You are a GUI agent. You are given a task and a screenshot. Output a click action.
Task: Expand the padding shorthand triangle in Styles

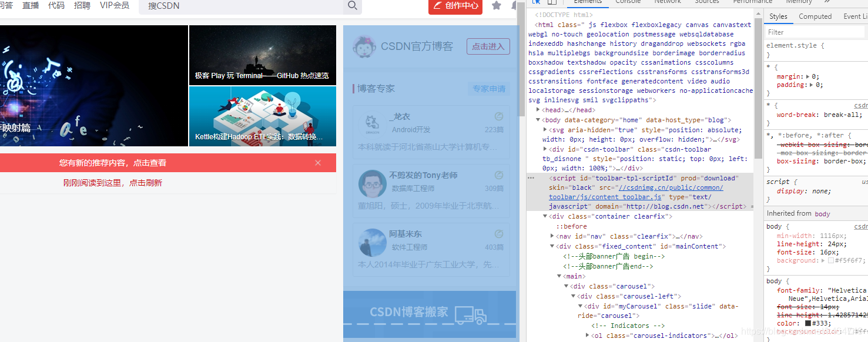(812, 85)
